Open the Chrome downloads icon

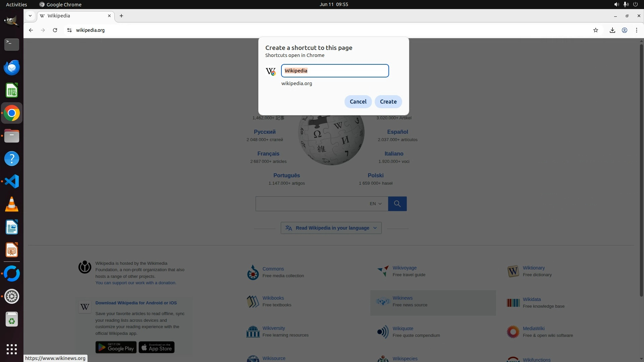click(612, 30)
